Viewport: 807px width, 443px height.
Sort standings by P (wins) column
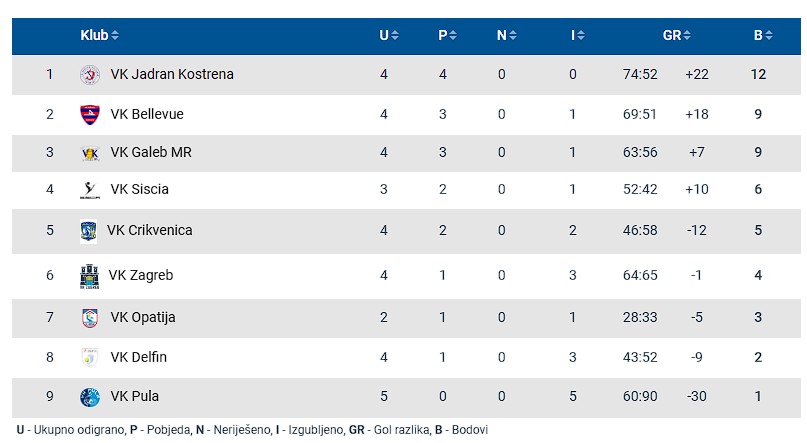click(447, 36)
